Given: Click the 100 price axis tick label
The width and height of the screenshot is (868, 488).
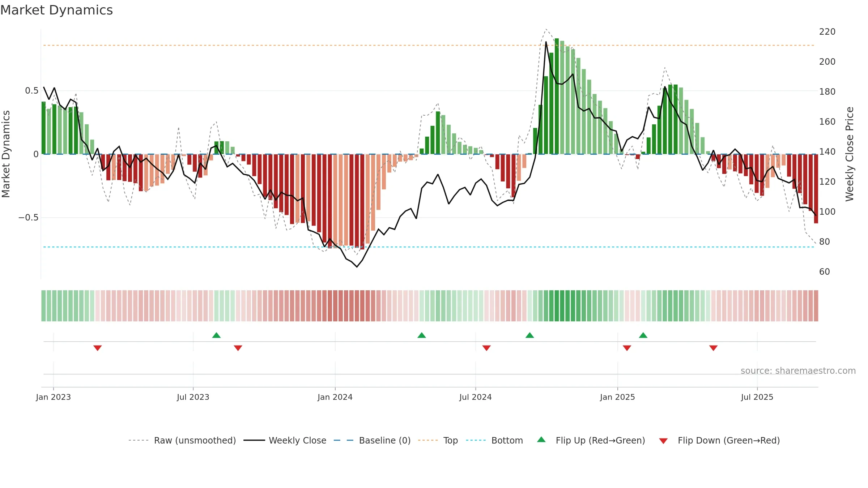Looking at the screenshot, I should tap(827, 212).
